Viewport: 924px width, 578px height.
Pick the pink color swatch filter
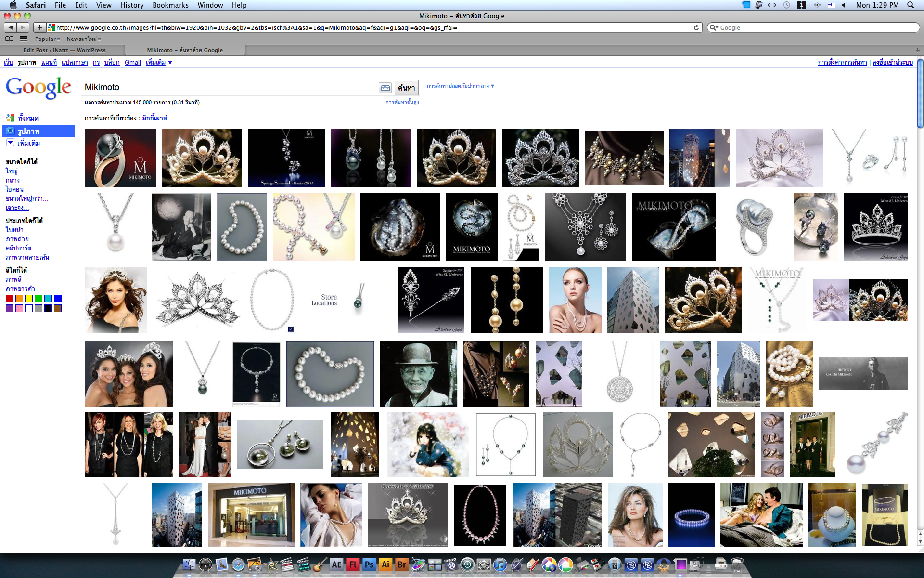coord(19,308)
